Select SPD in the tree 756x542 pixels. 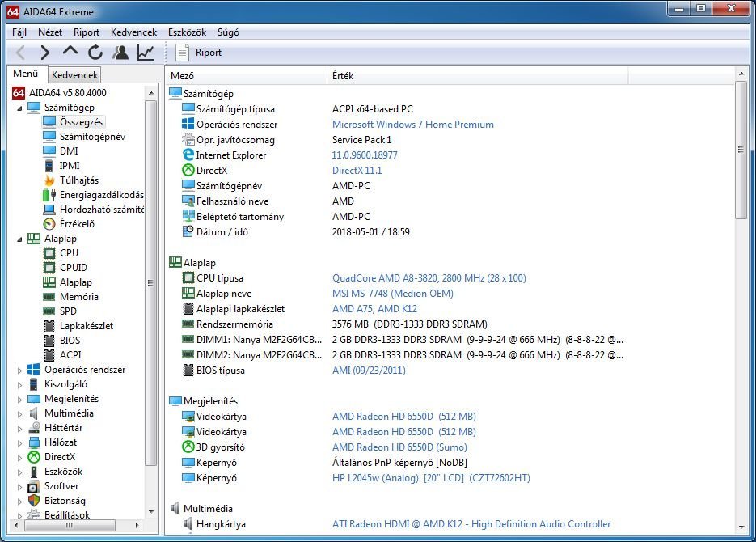click(x=68, y=311)
